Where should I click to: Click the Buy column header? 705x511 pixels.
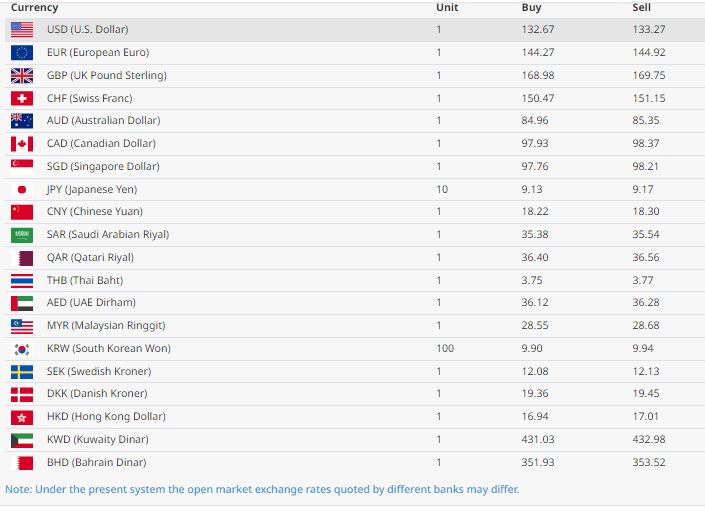[x=532, y=8]
